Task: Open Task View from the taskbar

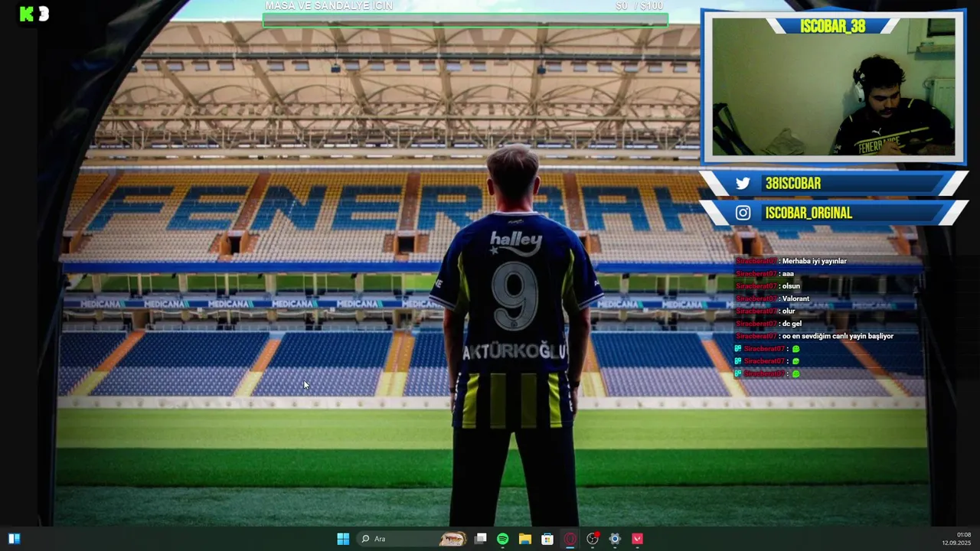Action: (480, 539)
